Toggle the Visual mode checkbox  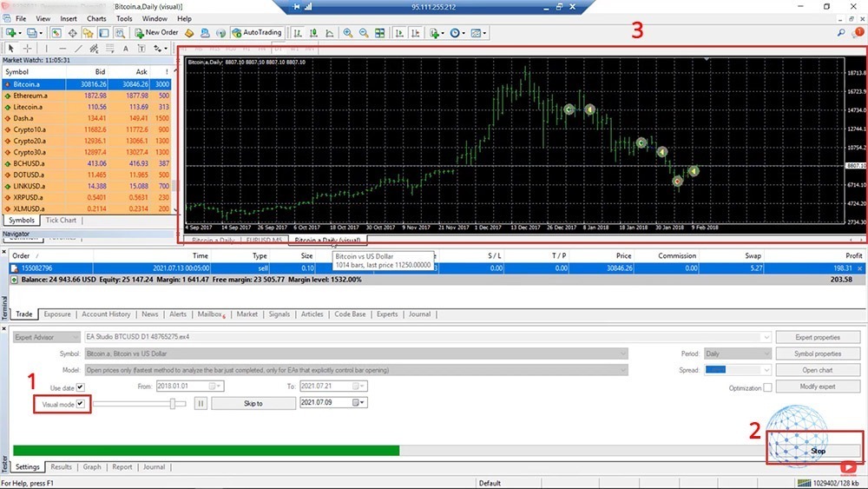(x=80, y=404)
